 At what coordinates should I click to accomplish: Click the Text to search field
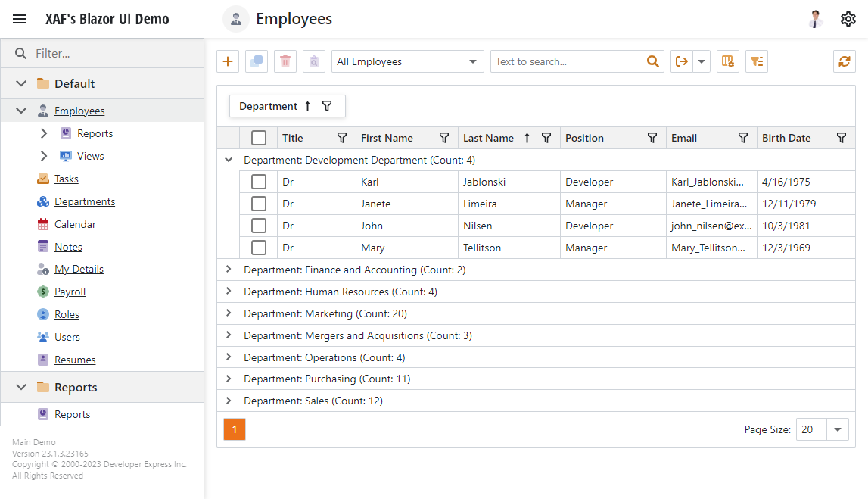(566, 61)
